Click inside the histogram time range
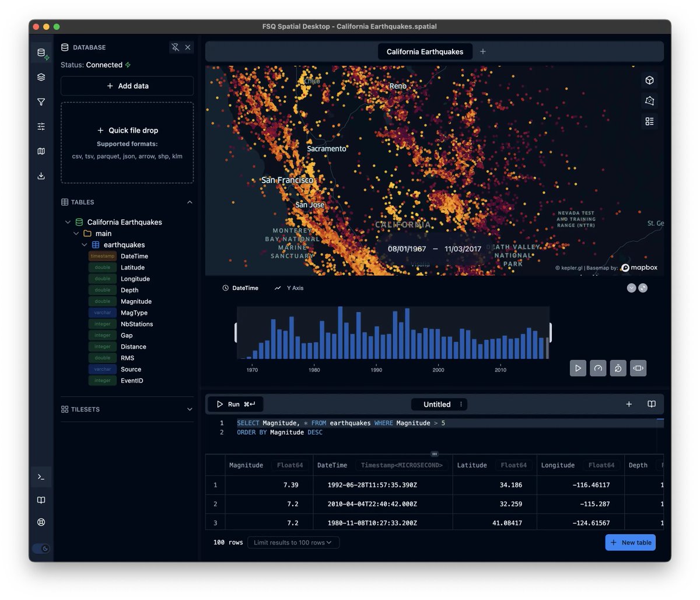Viewport: 700px width, 600px height. [x=393, y=333]
